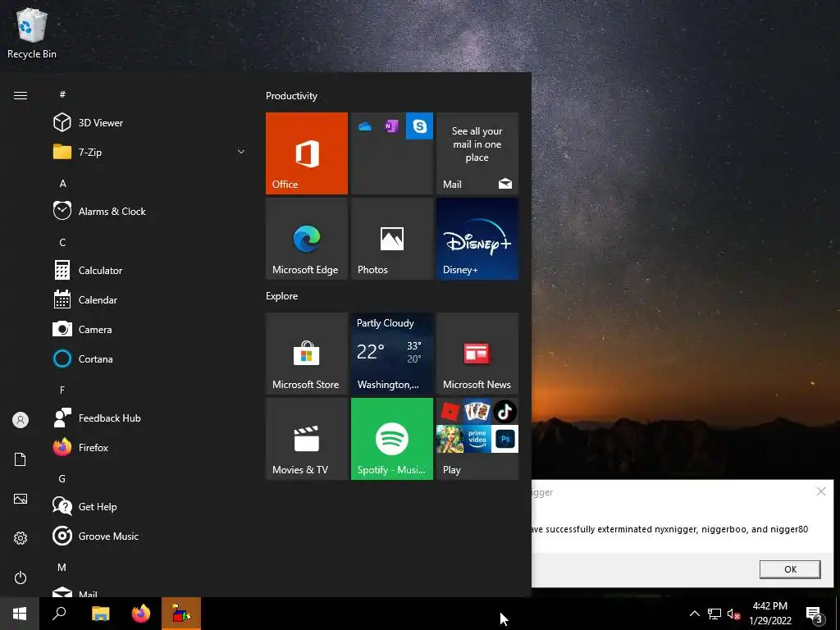840x630 pixels.
Task: Open the 7-Zip folder entry
Action: [150, 152]
